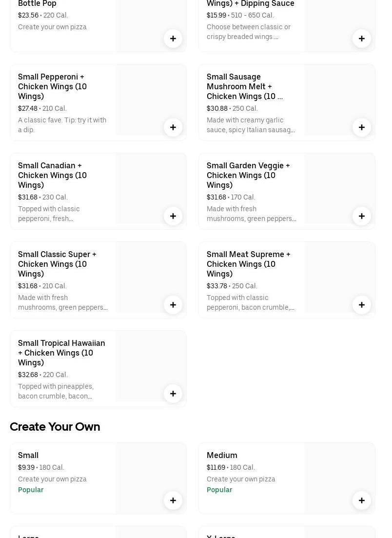Add Medium Create Your Own pizza

click(362, 500)
